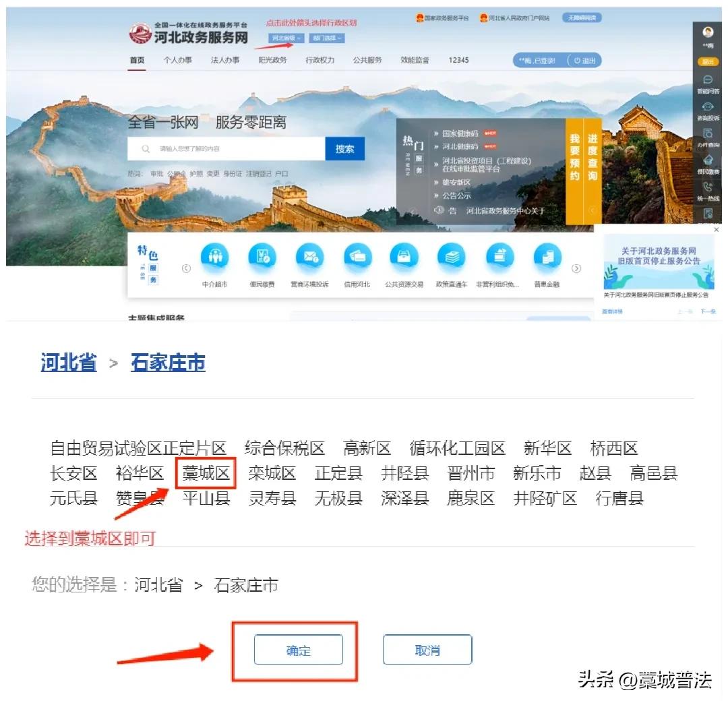Click the 政策直通车 icon
Screen dimensions: 728x705
point(452,257)
